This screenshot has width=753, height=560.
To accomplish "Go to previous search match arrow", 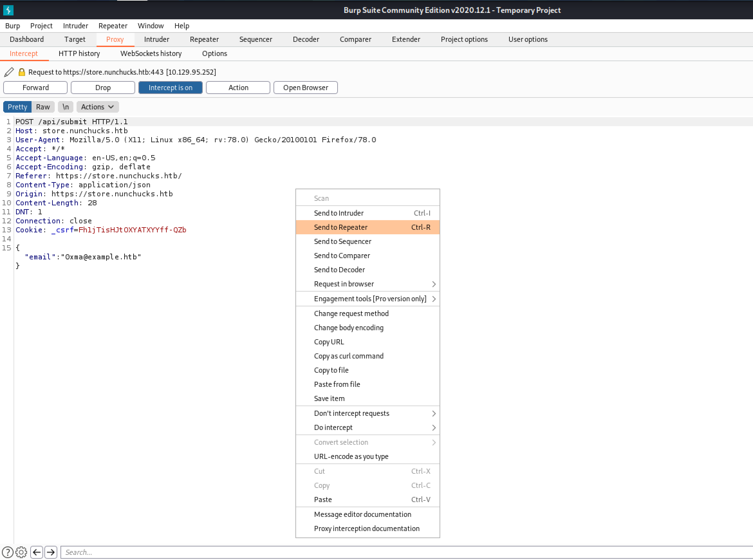I will (x=37, y=552).
